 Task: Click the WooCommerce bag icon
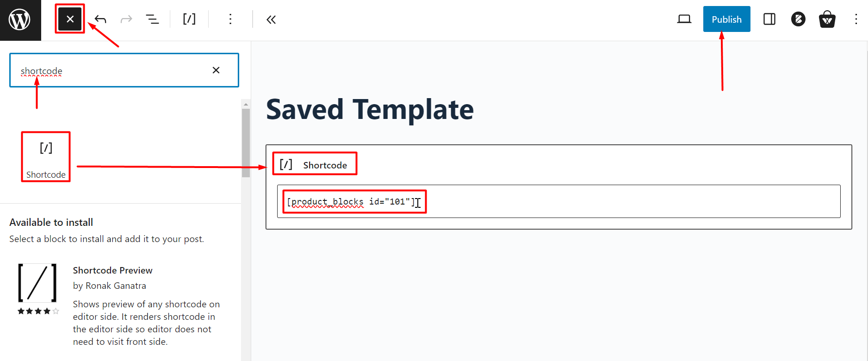click(827, 19)
